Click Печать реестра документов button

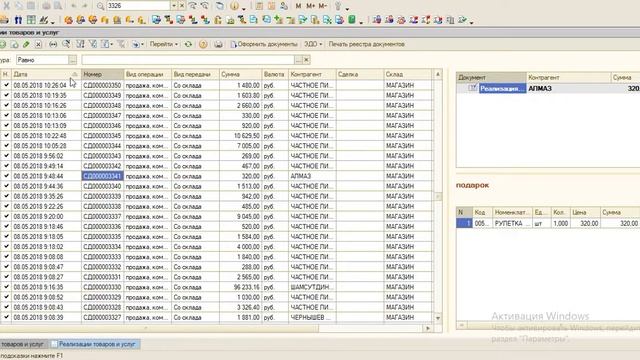(367, 44)
